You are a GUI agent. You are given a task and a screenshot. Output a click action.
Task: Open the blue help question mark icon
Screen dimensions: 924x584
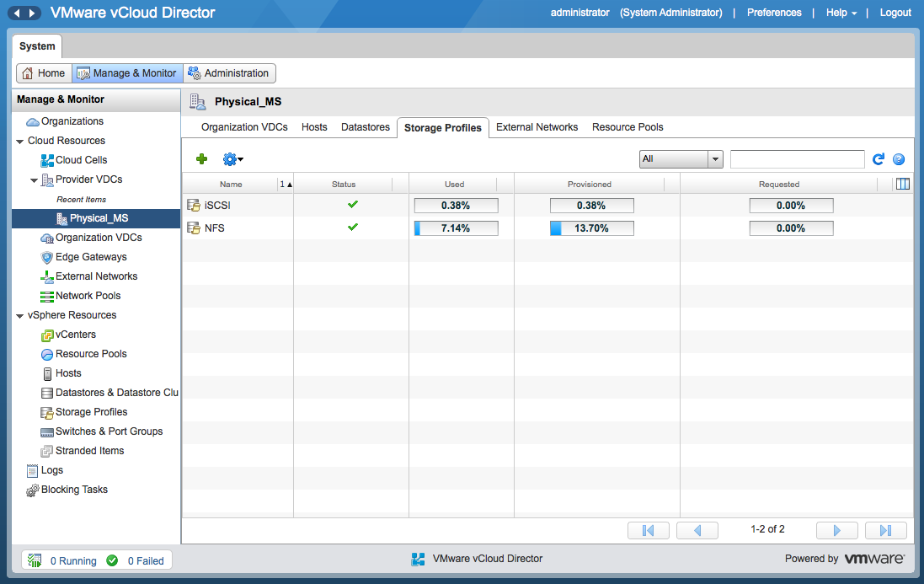pos(899,159)
